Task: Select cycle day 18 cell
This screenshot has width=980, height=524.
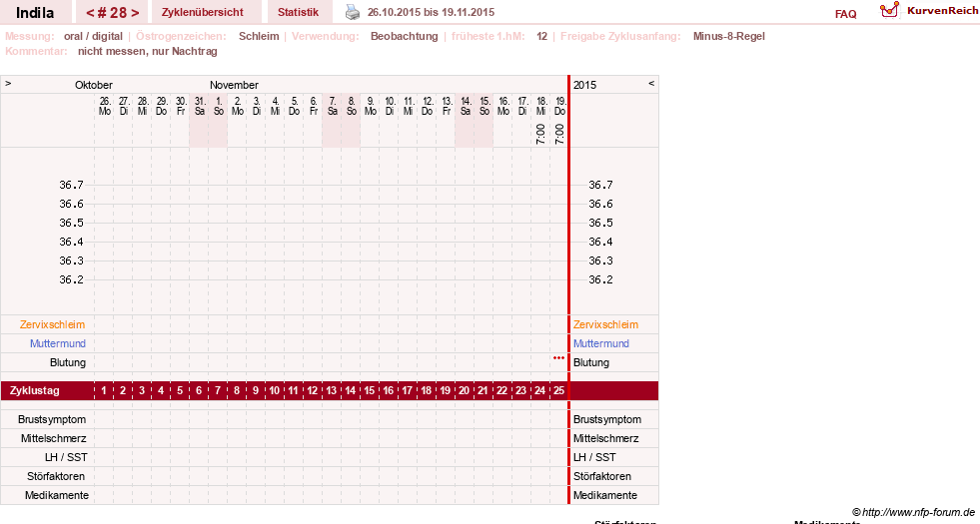Action: pyautogui.click(x=426, y=391)
